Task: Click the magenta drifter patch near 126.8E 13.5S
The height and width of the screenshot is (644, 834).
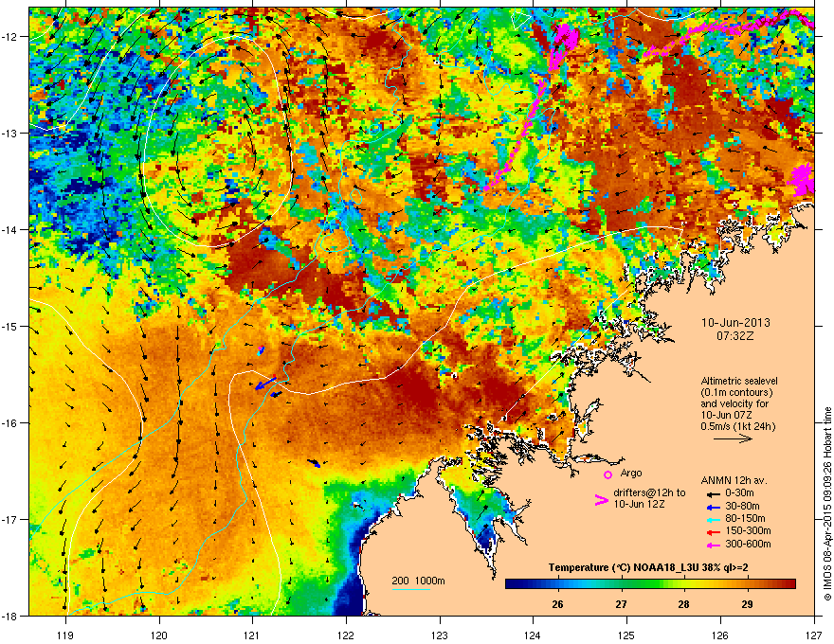Action: pyautogui.click(x=801, y=179)
